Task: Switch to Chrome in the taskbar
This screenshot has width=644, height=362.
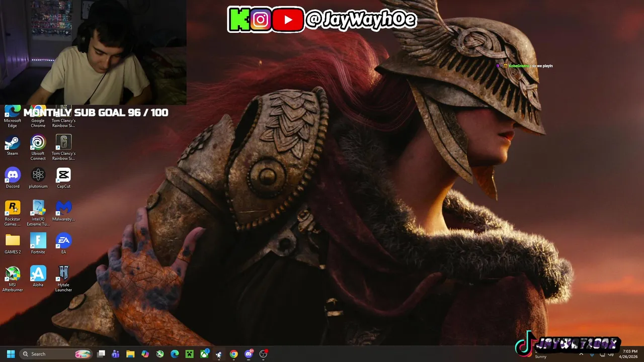Action: [233, 354]
